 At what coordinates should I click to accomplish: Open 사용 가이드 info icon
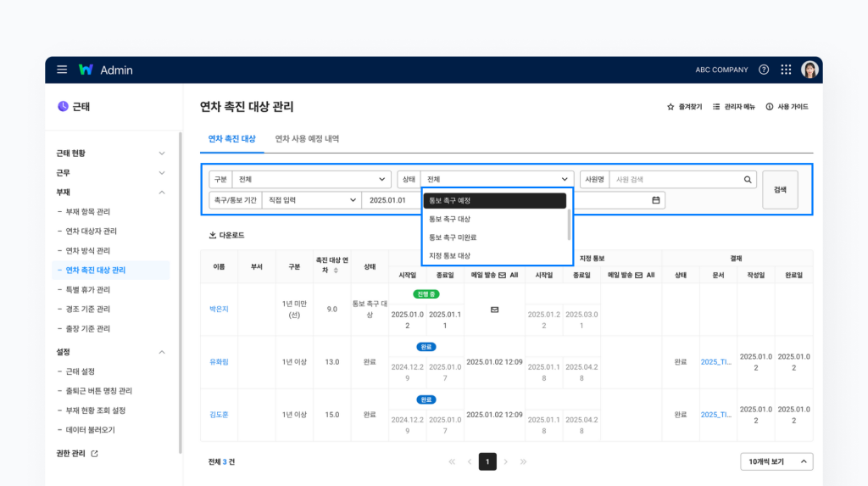tap(770, 107)
